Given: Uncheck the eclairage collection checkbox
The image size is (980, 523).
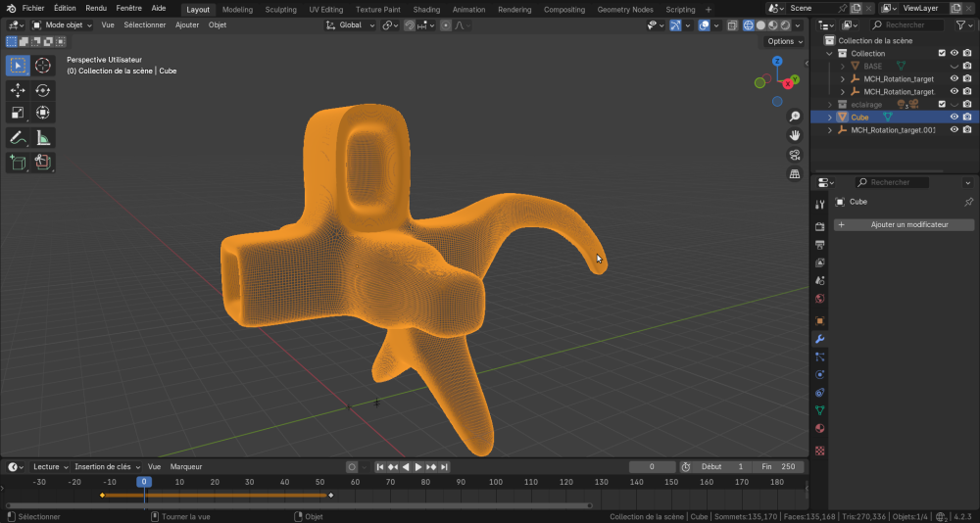Looking at the screenshot, I should pos(942,105).
